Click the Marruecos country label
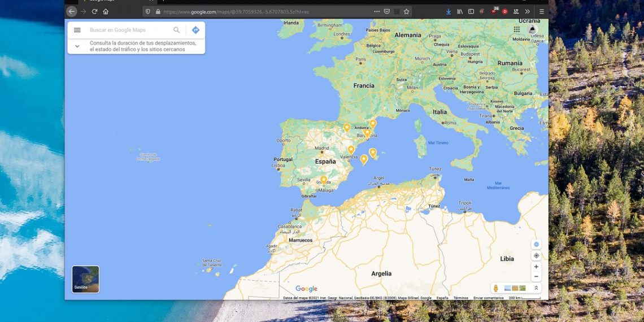The height and width of the screenshot is (322, 644). tap(301, 240)
